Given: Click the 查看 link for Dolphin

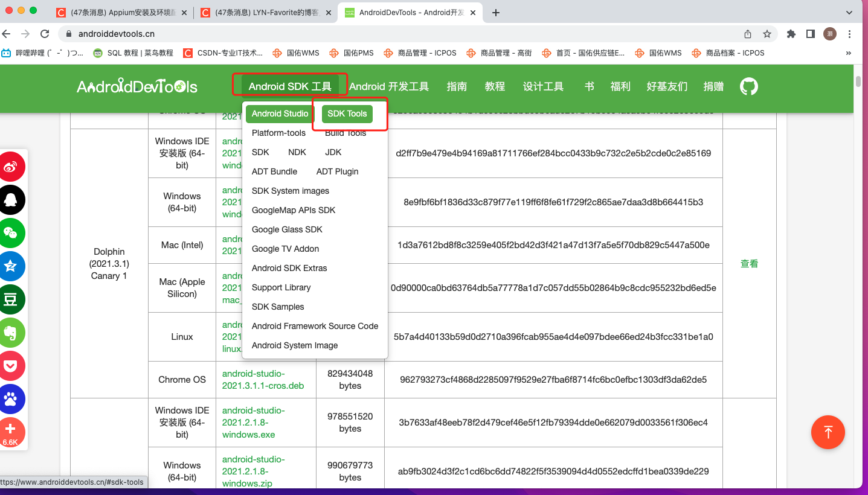Looking at the screenshot, I should [x=749, y=263].
